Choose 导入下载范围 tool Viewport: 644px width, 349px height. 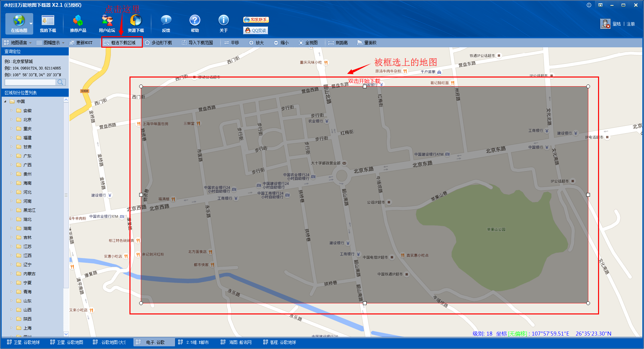click(x=197, y=43)
